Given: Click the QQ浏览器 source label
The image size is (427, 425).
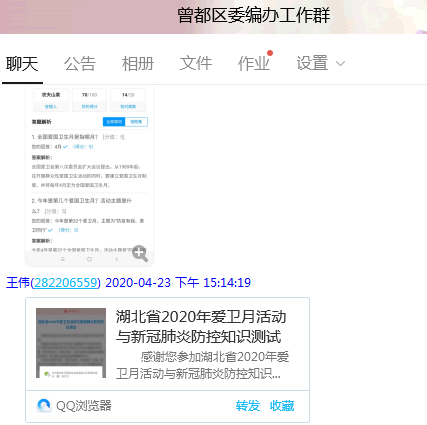Looking at the screenshot, I should click(84, 406).
